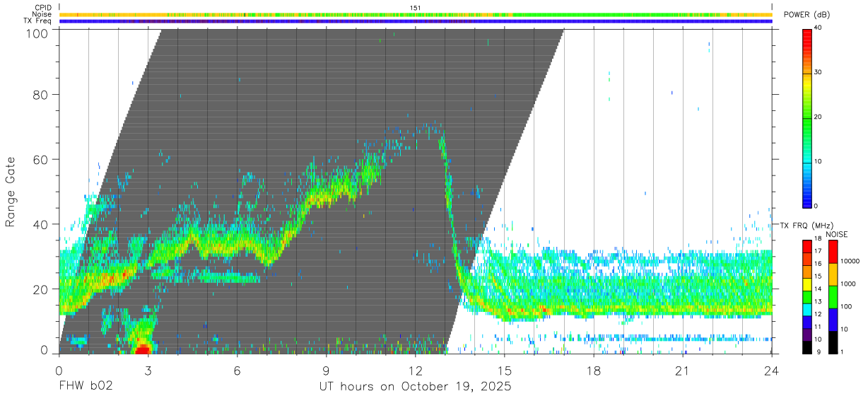868x401 pixels.
Task: Click the 1000 label on NOISE legend
Action: [848, 284]
